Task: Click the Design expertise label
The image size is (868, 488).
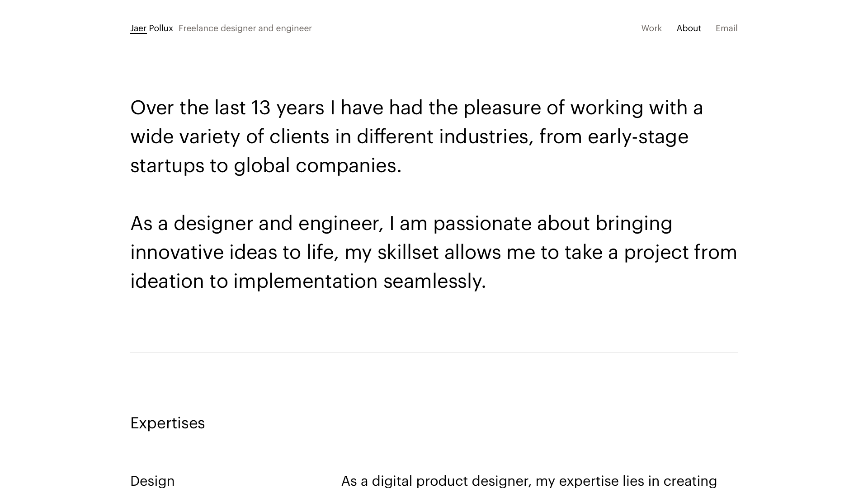Action: click(152, 481)
